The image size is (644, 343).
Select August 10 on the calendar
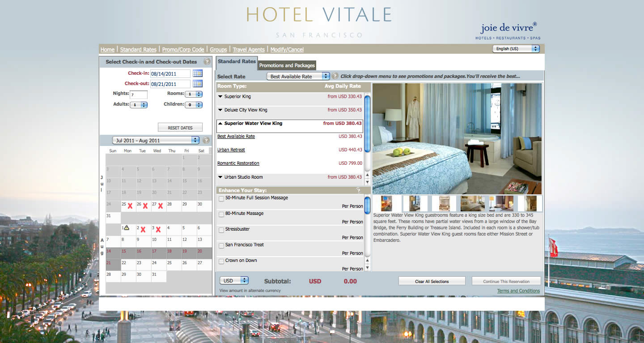tap(159, 242)
